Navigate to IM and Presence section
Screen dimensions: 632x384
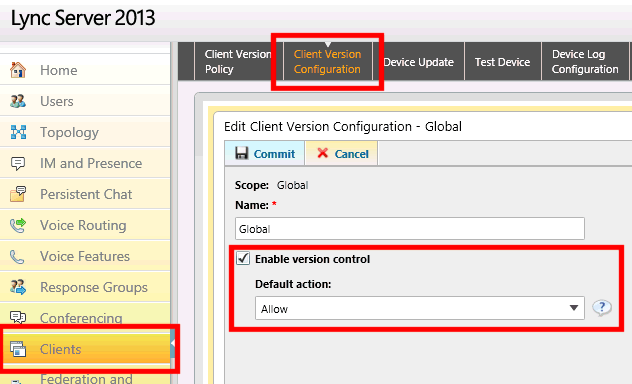point(85,163)
